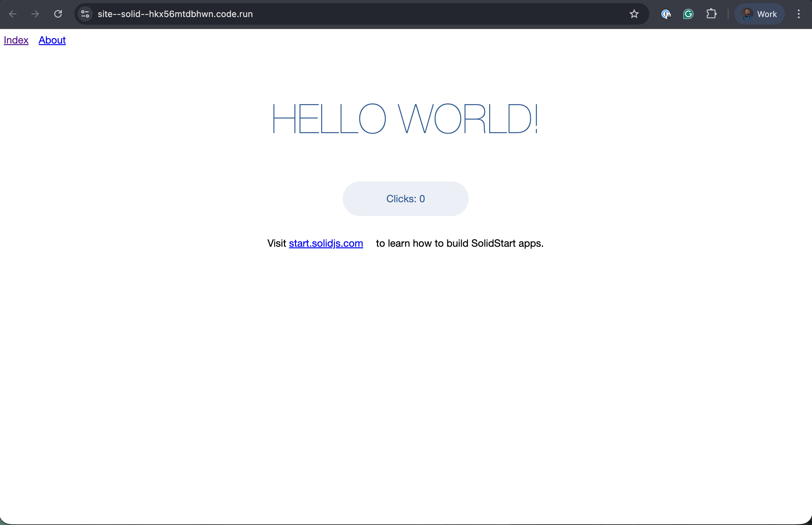Navigate to the About page link
This screenshot has height=525, width=812.
(x=52, y=40)
